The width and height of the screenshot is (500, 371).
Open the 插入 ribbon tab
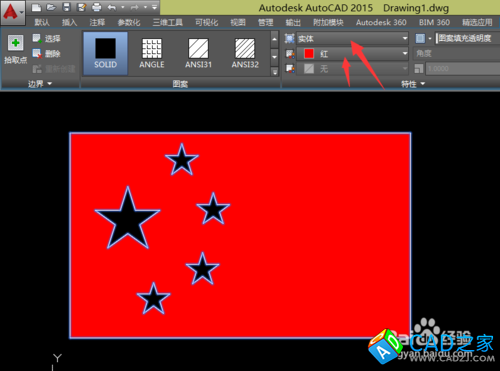(69, 22)
